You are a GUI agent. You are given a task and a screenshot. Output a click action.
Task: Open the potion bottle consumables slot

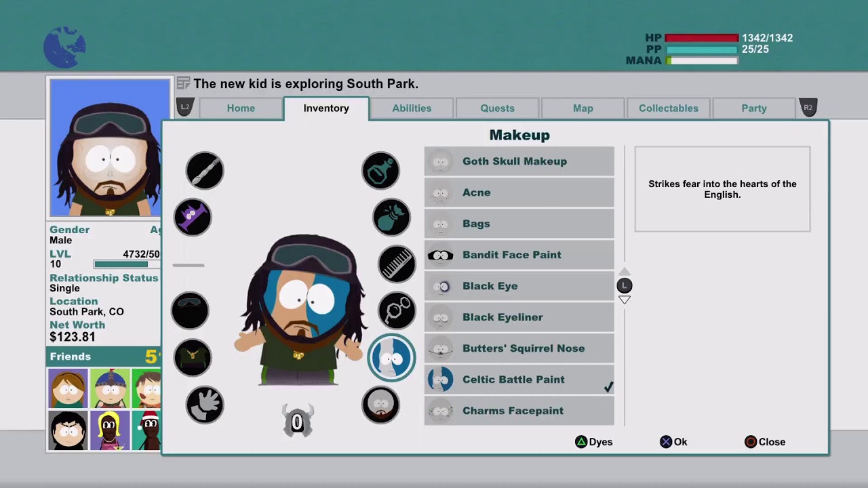click(x=380, y=170)
